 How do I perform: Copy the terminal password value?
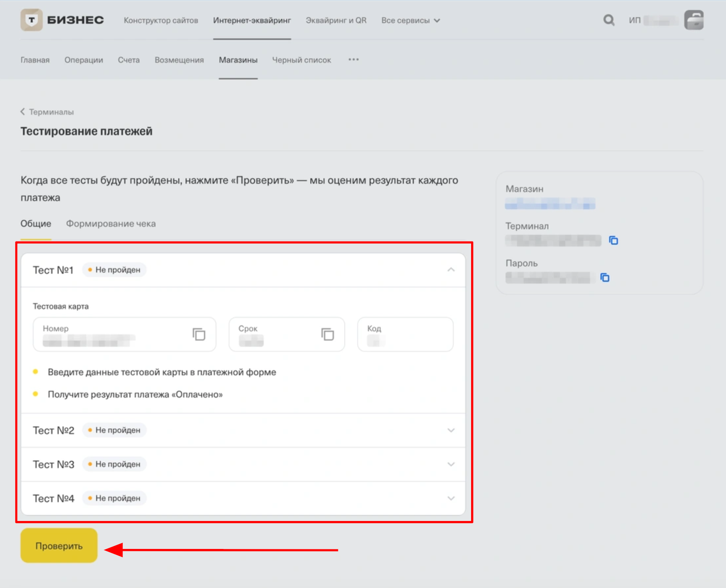pyautogui.click(x=605, y=278)
